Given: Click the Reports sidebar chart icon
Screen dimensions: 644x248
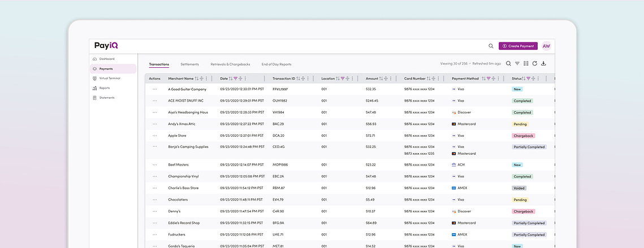Looking at the screenshot, I should pyautogui.click(x=95, y=88).
